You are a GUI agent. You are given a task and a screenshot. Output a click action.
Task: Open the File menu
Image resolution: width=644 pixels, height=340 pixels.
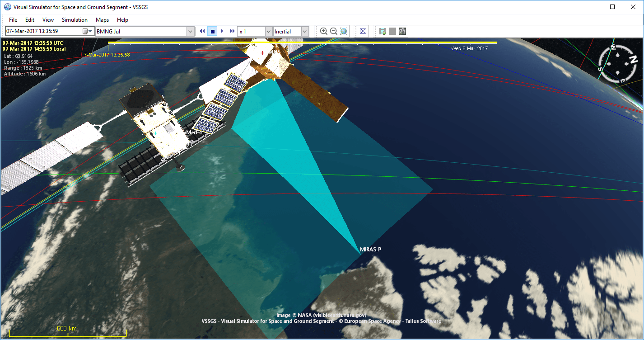(x=13, y=20)
